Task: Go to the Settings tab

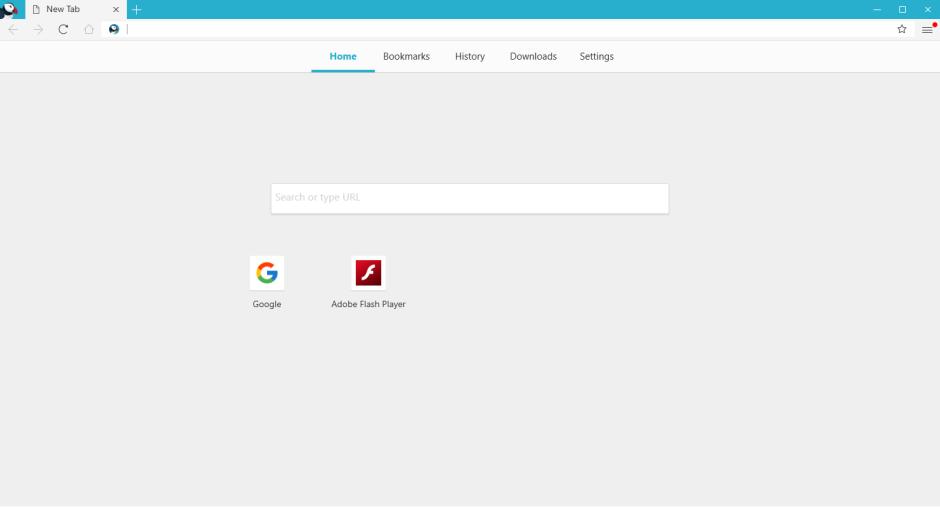Action: point(596,56)
